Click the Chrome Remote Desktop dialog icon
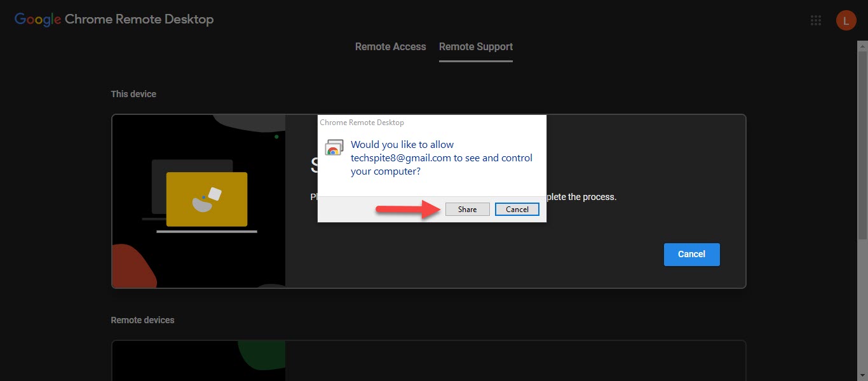The height and width of the screenshot is (381, 868). click(334, 148)
